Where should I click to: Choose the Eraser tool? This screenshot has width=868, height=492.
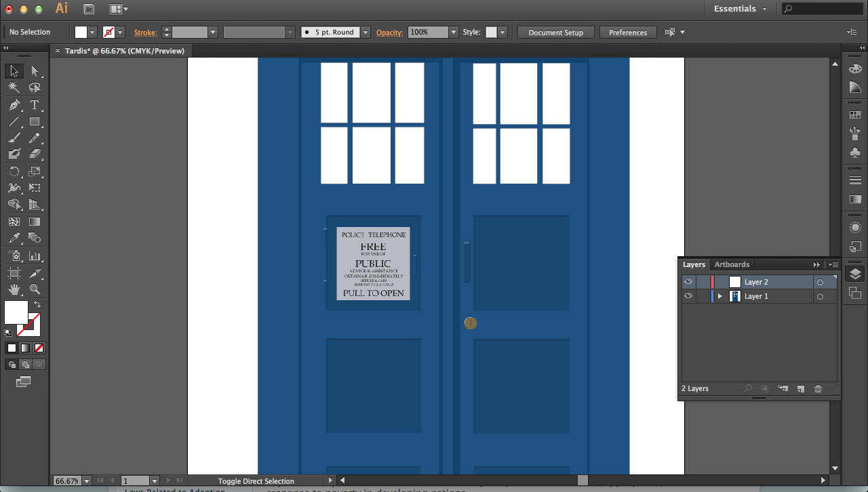tap(35, 155)
